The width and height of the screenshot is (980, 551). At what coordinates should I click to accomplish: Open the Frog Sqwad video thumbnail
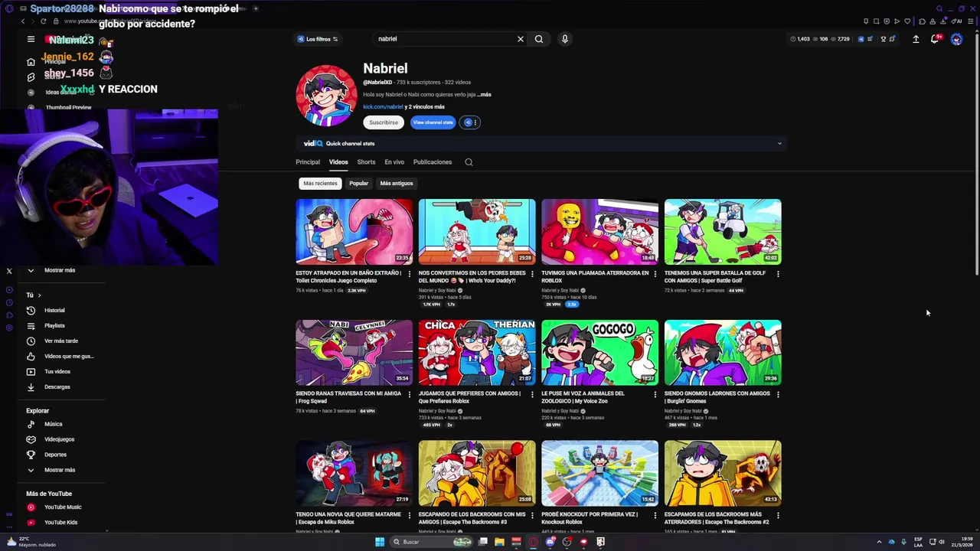click(354, 353)
